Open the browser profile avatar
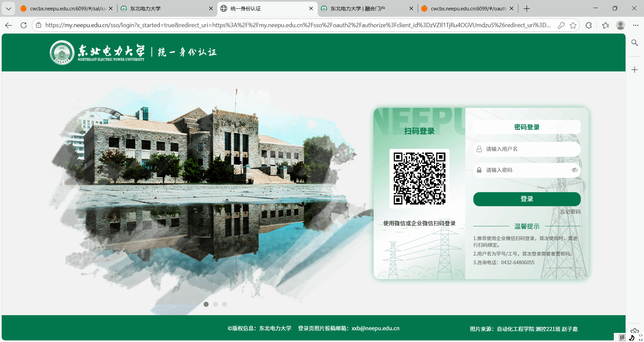The width and height of the screenshot is (644, 342). 620,25
